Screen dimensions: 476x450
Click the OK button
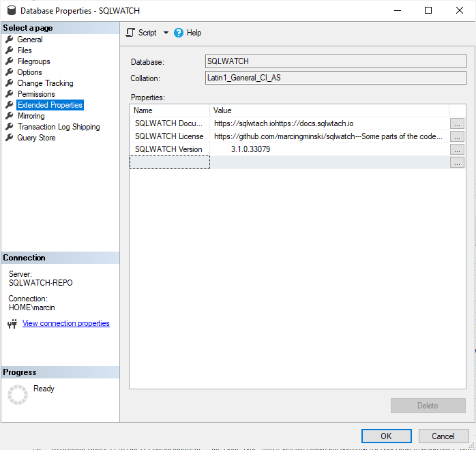(386, 436)
